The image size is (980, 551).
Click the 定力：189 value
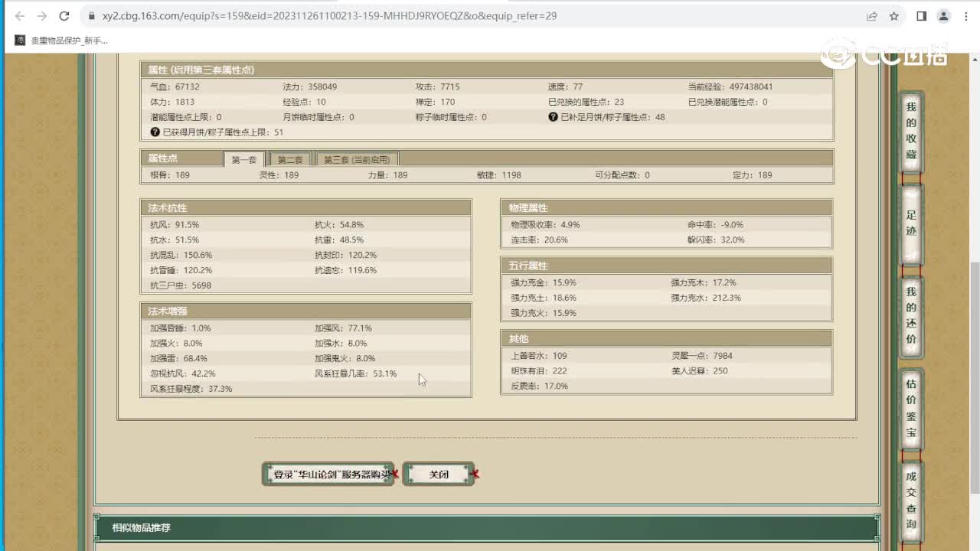click(753, 175)
